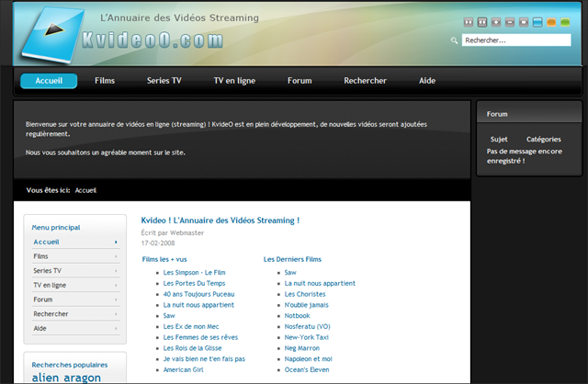Select the blue color theme swatch
Screen dimensions: 588x384
(537, 22)
